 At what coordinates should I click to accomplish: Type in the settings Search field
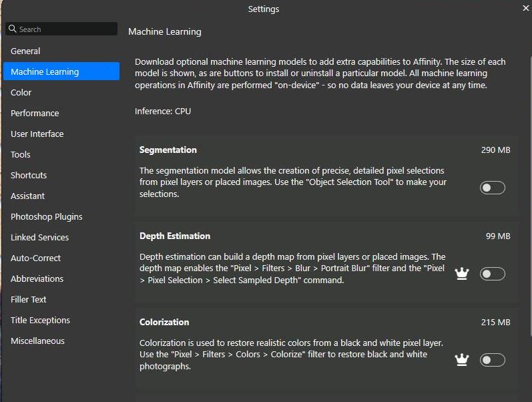coord(67,29)
